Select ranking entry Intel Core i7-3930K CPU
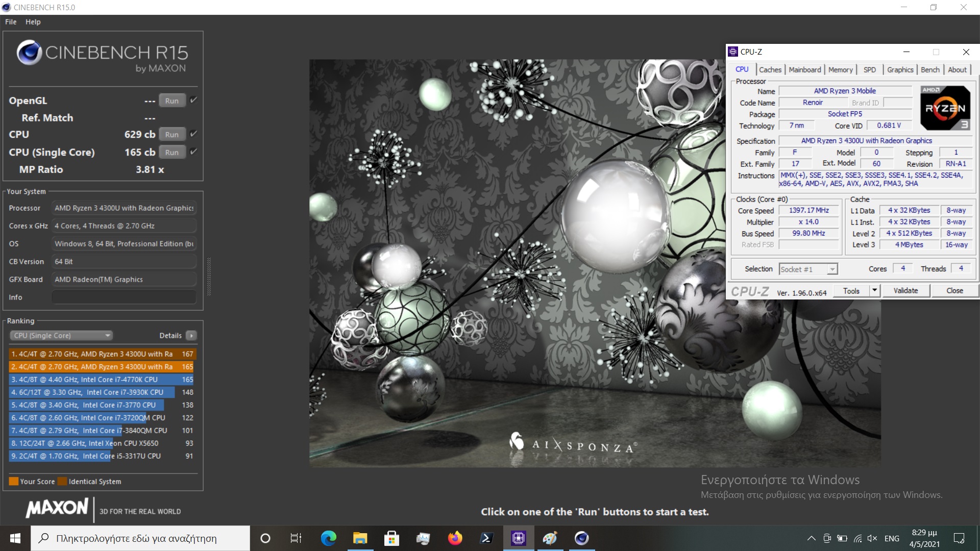Image resolution: width=980 pixels, height=551 pixels. point(102,392)
